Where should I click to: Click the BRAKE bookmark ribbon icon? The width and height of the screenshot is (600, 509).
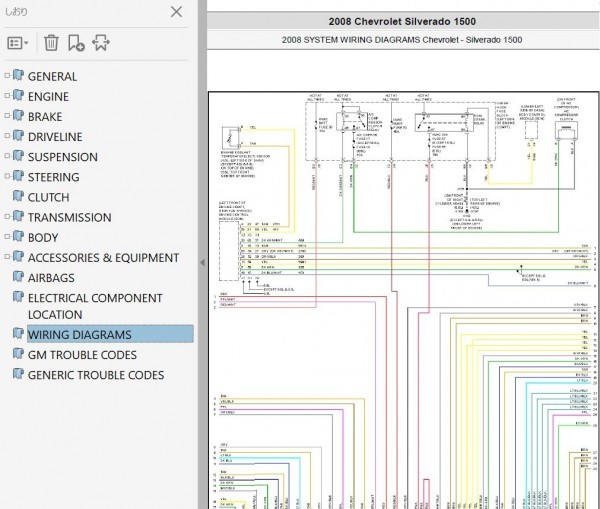click(x=18, y=115)
